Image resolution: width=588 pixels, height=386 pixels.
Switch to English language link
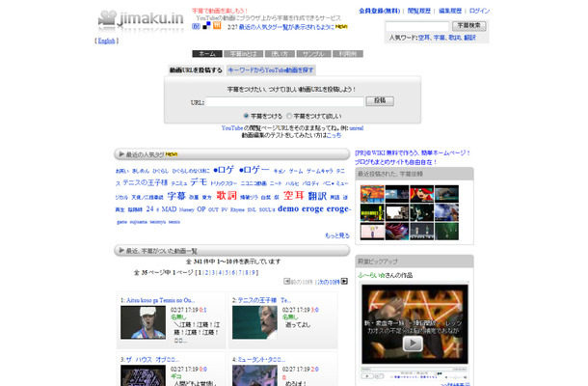106,41
